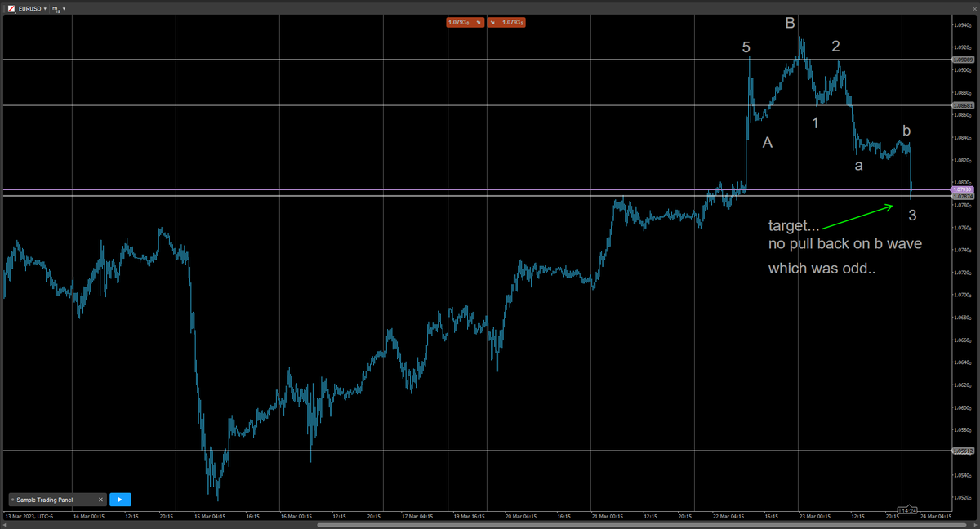The image size is (980, 529).
Task: Select the wave label '2' near top
Action: click(x=835, y=47)
